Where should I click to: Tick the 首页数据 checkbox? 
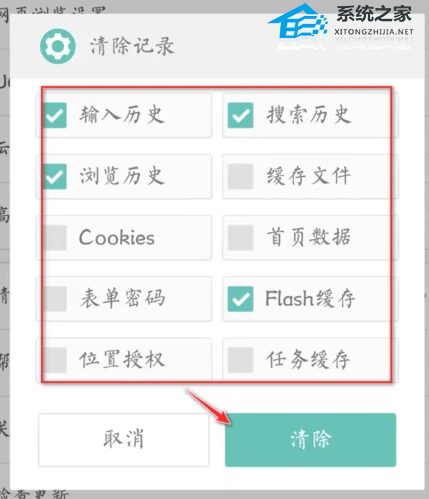(x=240, y=238)
